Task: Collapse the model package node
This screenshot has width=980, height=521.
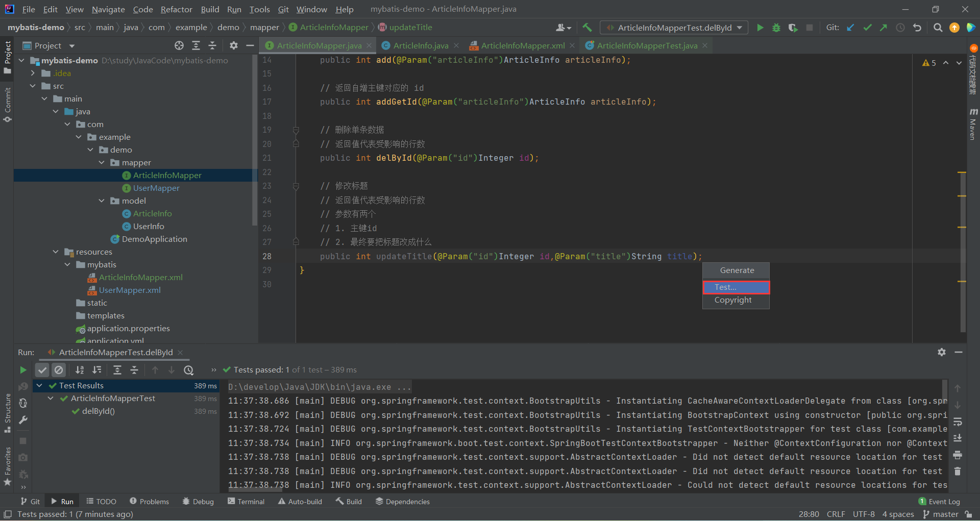Action: tap(102, 201)
